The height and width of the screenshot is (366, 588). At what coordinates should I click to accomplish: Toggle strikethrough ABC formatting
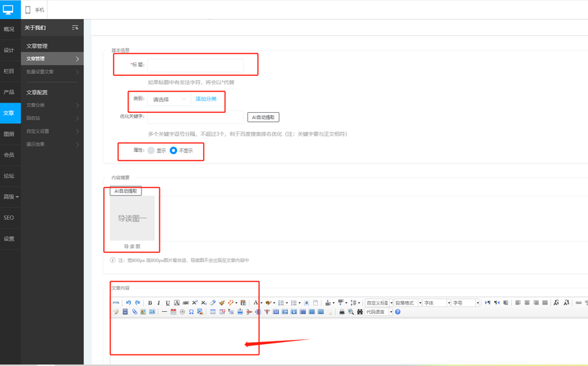pyautogui.click(x=185, y=302)
